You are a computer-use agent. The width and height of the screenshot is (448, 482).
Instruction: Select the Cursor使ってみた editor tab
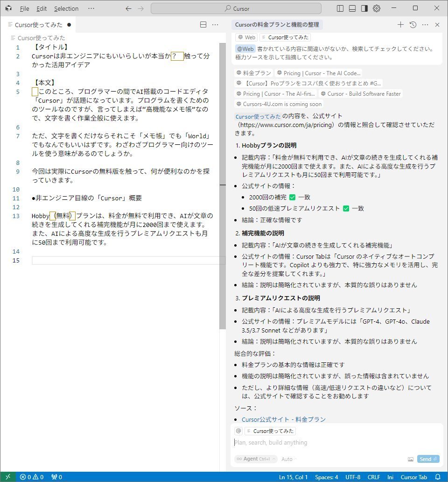(x=38, y=25)
